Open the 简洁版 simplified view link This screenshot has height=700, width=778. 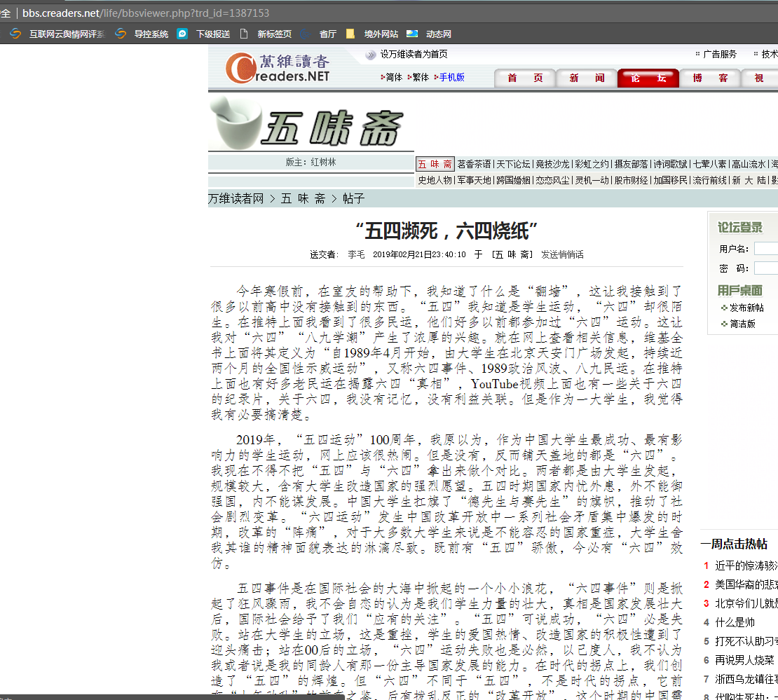click(x=742, y=324)
